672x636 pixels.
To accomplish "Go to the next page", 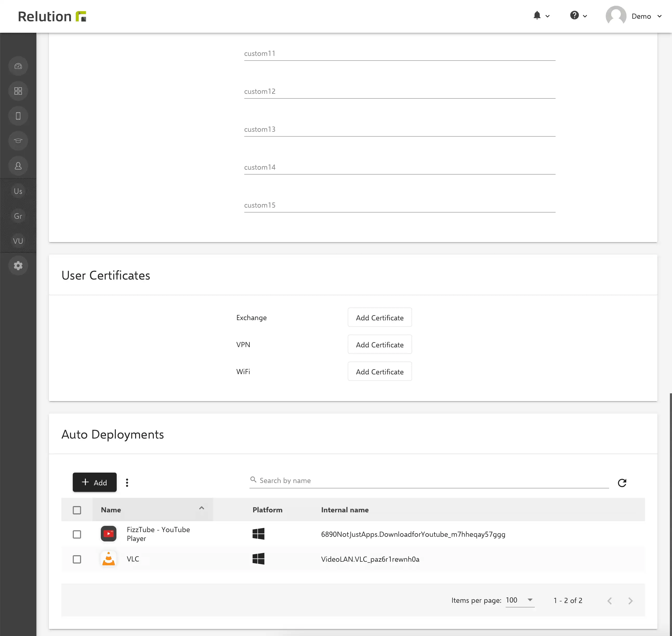I will pyautogui.click(x=630, y=601).
